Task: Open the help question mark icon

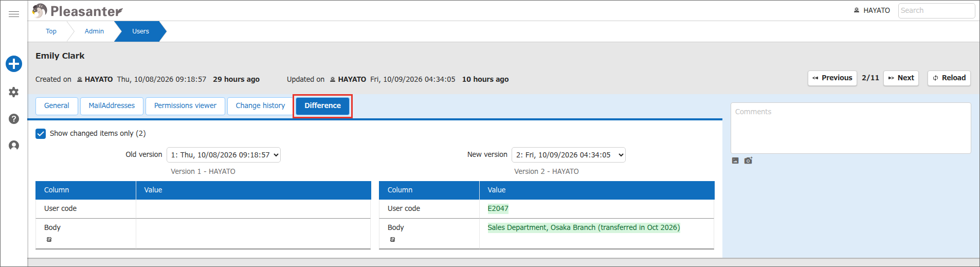Action: pos(14,119)
